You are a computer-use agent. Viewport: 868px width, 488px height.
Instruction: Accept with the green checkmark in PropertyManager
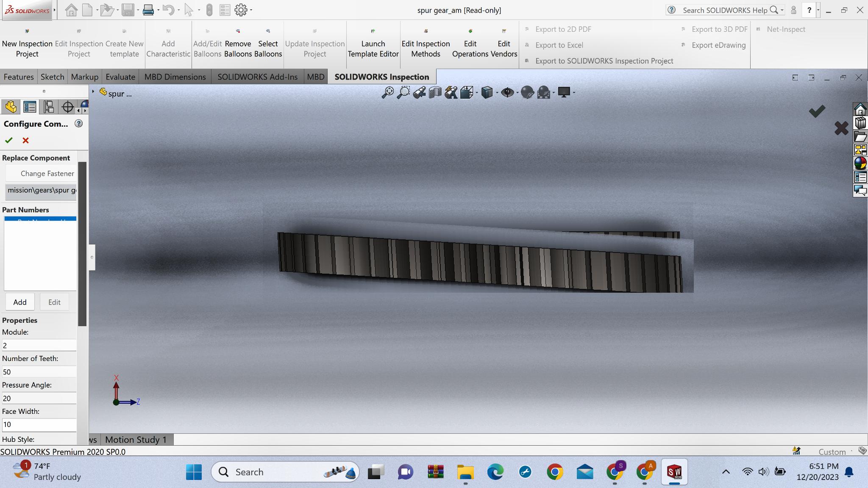[x=9, y=140]
